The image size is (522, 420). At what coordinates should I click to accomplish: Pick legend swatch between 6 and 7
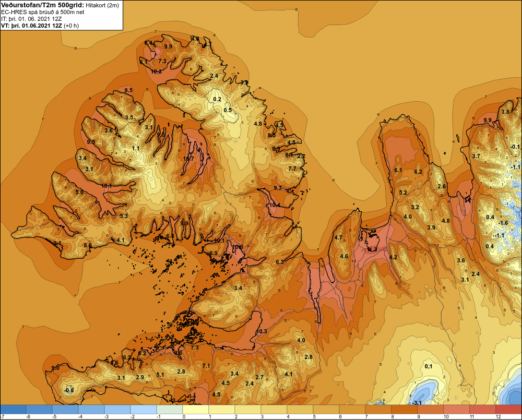(352, 410)
